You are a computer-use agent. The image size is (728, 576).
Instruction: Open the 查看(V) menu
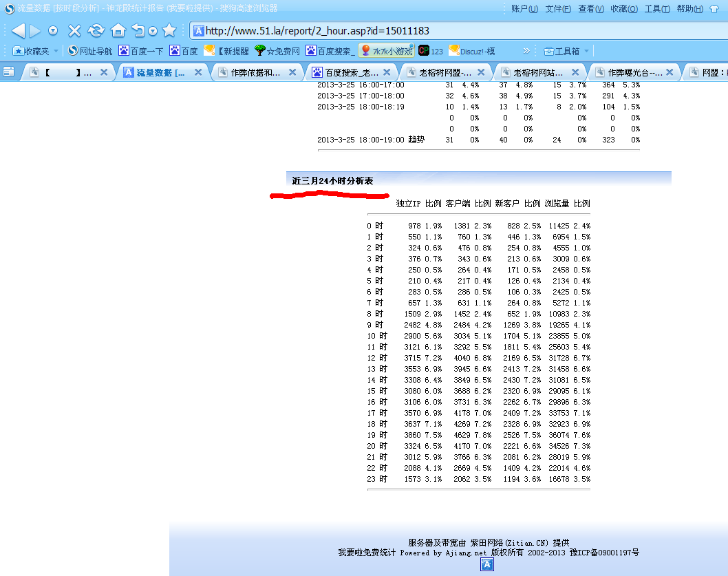[x=591, y=9]
